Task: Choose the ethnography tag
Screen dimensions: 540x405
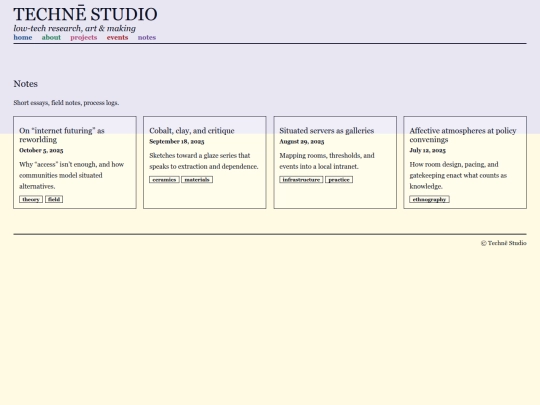Action: point(429,199)
